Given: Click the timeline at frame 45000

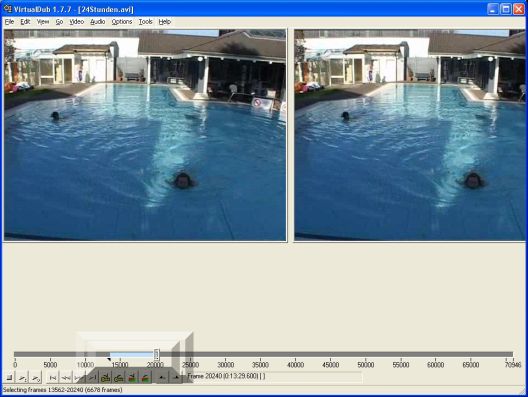Looking at the screenshot, I should (x=331, y=354).
